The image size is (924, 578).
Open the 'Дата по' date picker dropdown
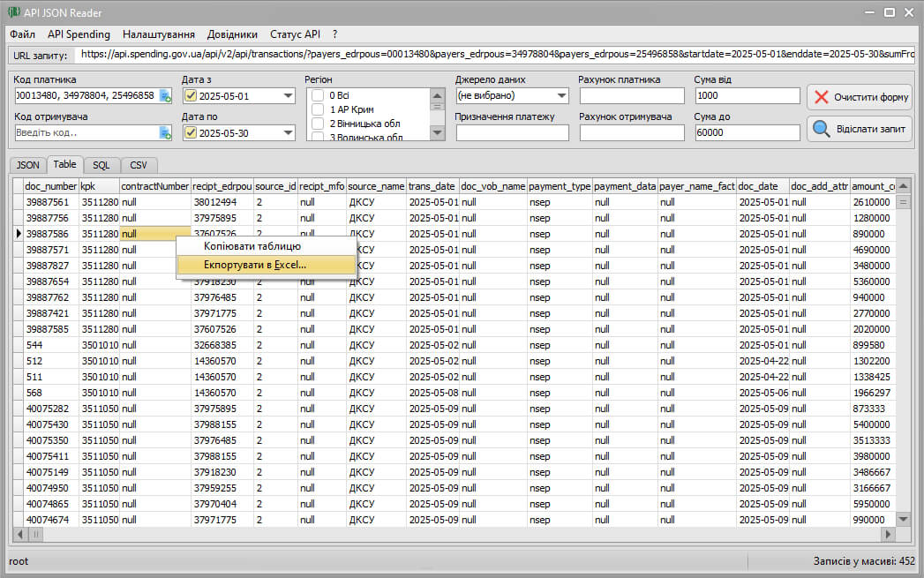[x=288, y=133]
